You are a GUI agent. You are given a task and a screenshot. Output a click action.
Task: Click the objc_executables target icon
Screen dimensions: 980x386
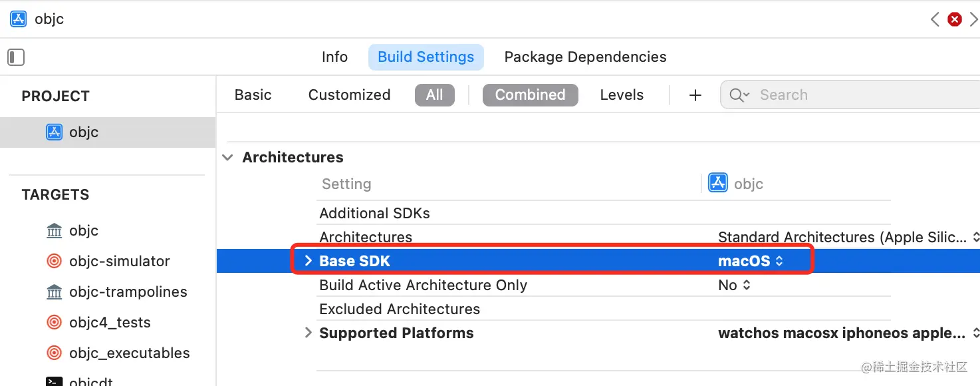tap(55, 353)
